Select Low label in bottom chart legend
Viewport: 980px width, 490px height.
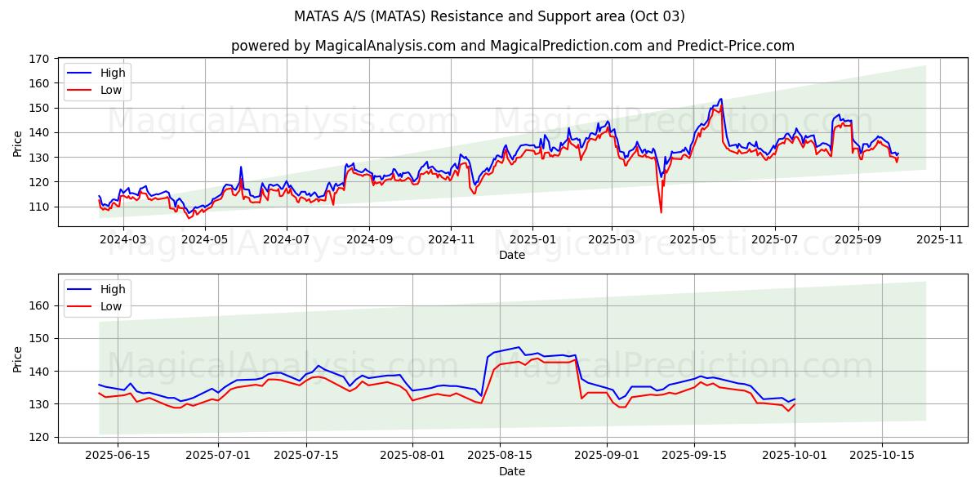pos(112,306)
